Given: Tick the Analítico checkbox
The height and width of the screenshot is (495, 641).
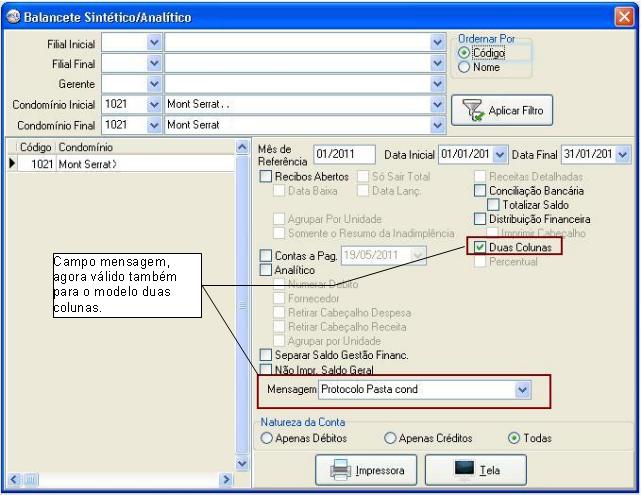Looking at the screenshot, I should pos(266,270).
